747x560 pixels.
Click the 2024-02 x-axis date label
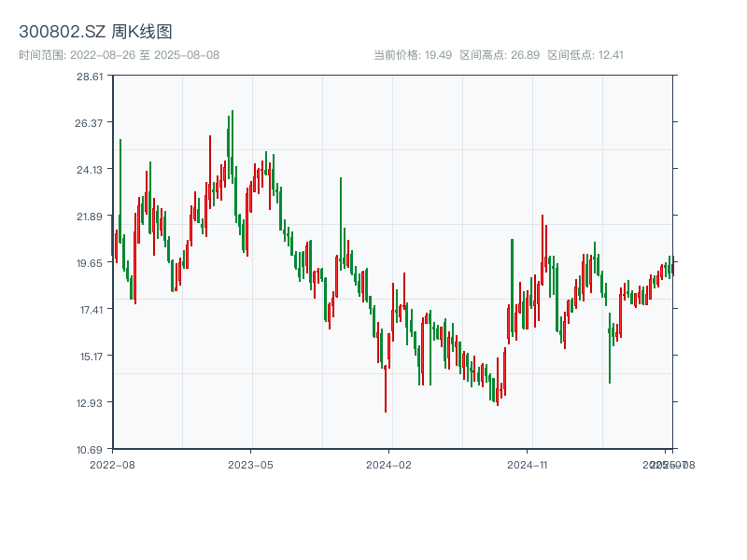389,464
